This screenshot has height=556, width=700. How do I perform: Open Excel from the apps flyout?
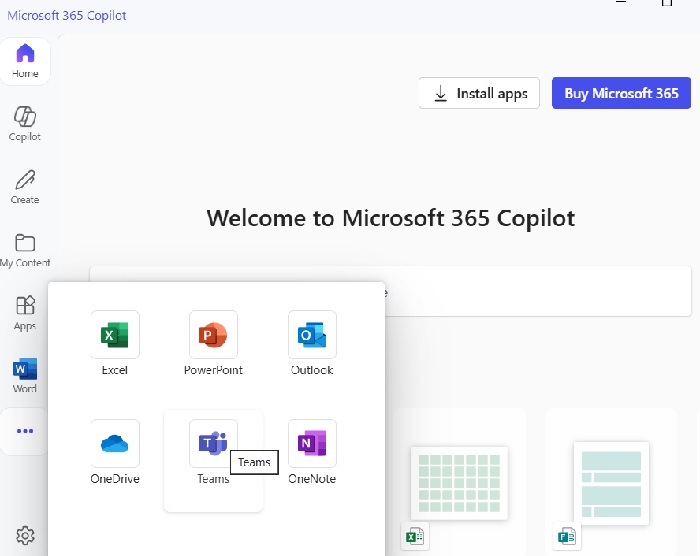click(x=115, y=343)
